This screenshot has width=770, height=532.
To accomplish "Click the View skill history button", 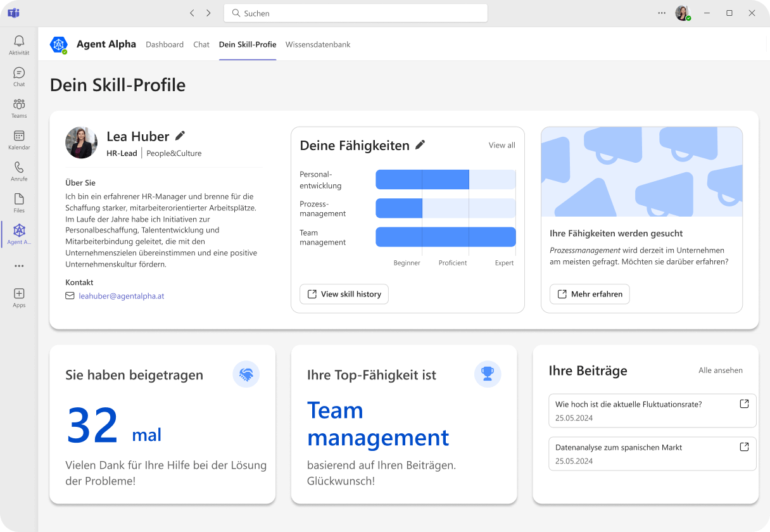I will click(x=344, y=294).
